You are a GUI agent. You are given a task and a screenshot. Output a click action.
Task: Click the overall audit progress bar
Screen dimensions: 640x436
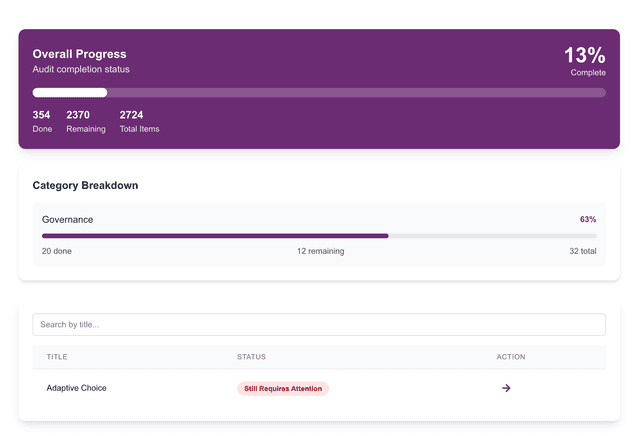point(319,93)
